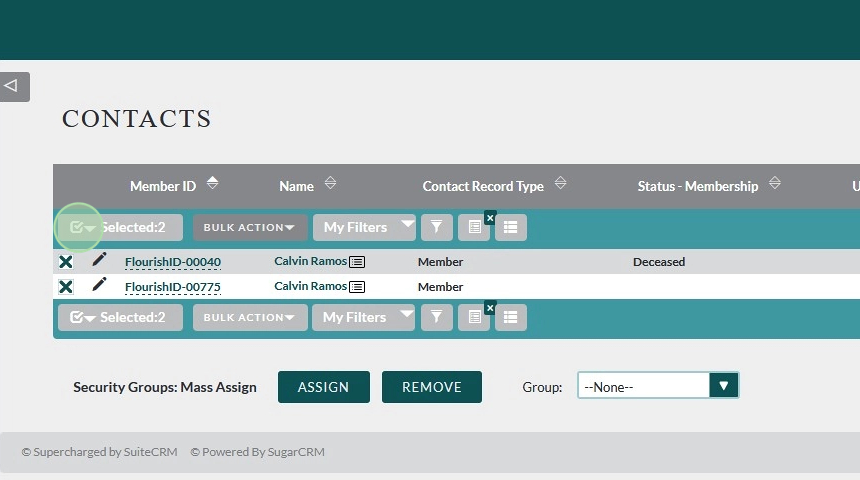Sort by the Member ID column header
Viewport: 860px width, 480px height.
click(x=163, y=186)
